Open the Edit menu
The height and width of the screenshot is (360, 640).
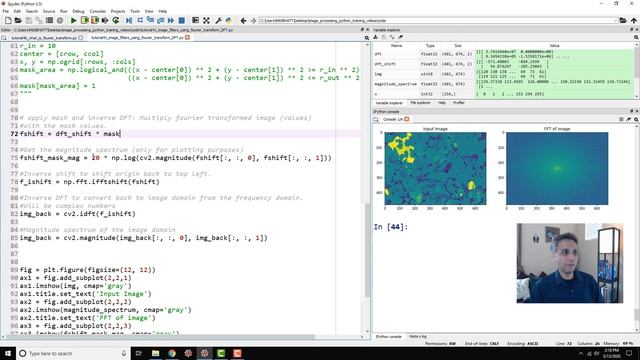(17, 11)
